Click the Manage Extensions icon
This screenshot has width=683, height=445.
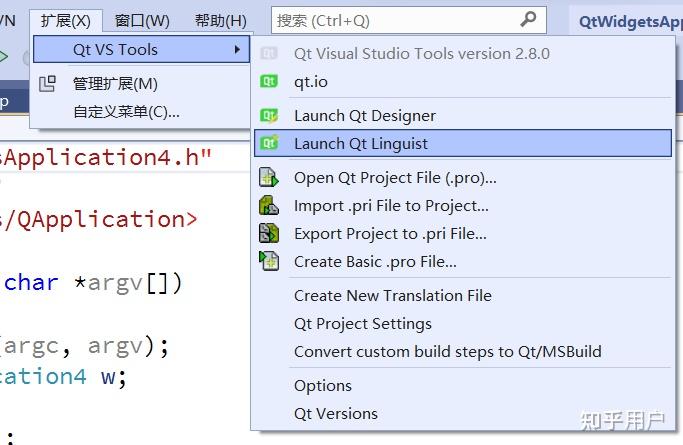pos(47,84)
